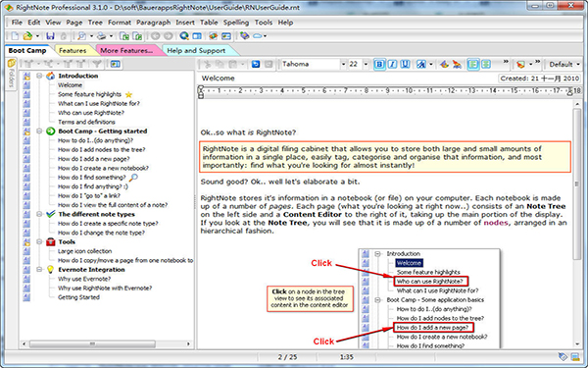Select How do I add a new page? in the tree

pyautogui.click(x=94, y=159)
